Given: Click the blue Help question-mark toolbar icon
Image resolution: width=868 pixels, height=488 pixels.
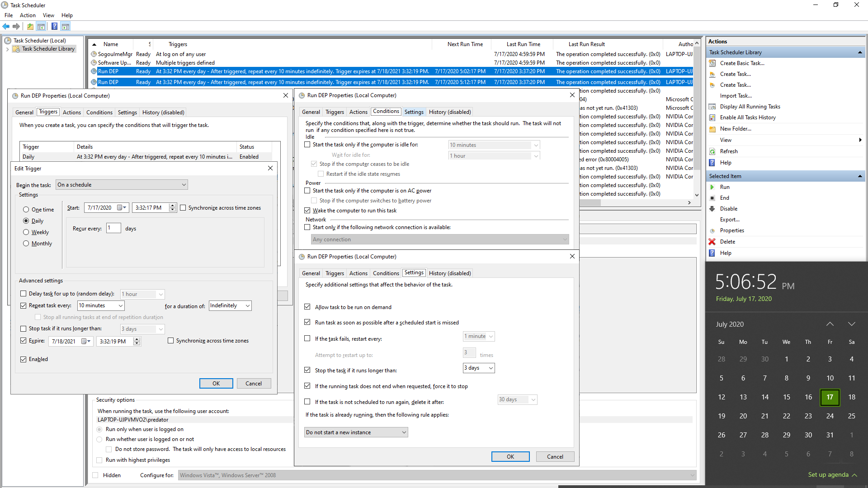Looking at the screenshot, I should tap(54, 27).
